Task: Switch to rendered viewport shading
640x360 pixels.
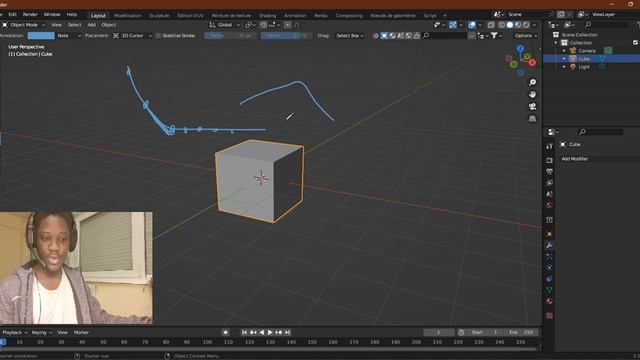Action: point(526,25)
